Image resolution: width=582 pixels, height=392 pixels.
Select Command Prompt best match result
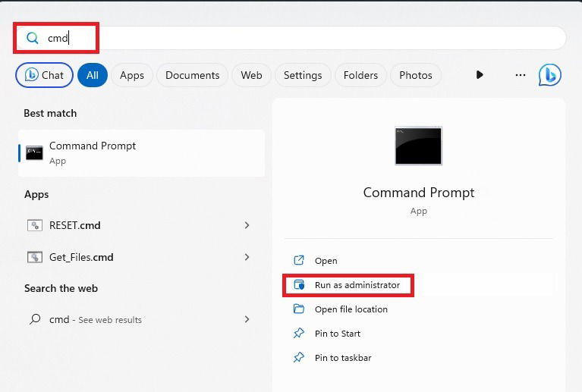(x=141, y=153)
